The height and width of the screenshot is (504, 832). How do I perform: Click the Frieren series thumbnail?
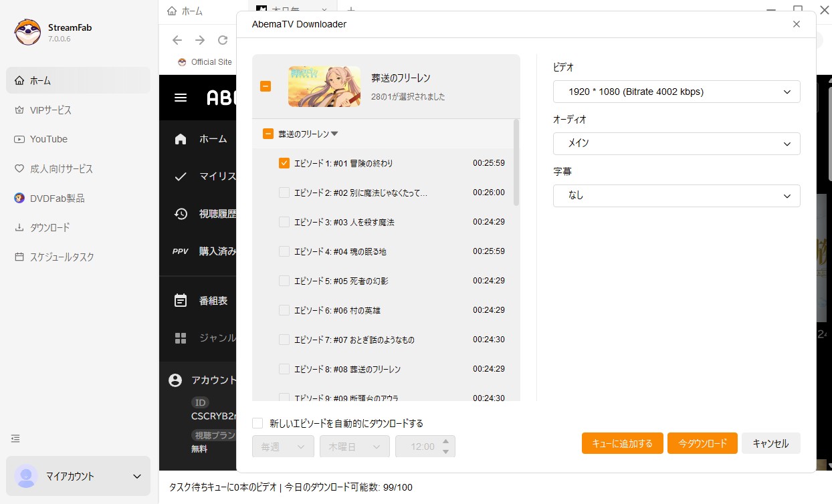click(x=324, y=86)
